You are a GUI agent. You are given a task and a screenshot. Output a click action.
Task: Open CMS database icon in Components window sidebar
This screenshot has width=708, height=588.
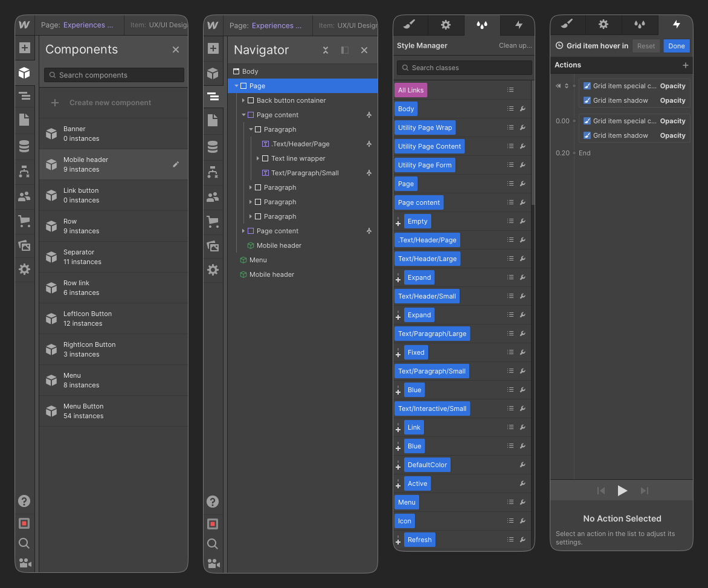pyautogui.click(x=24, y=146)
